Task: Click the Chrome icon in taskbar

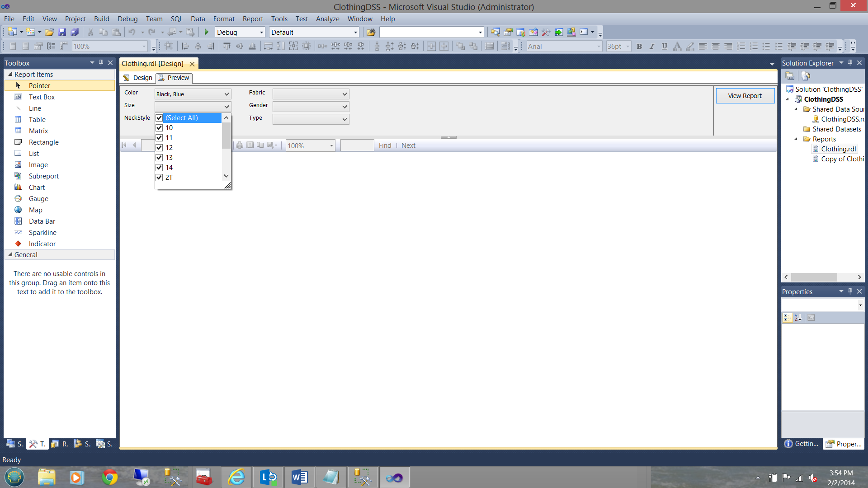Action: tap(109, 477)
